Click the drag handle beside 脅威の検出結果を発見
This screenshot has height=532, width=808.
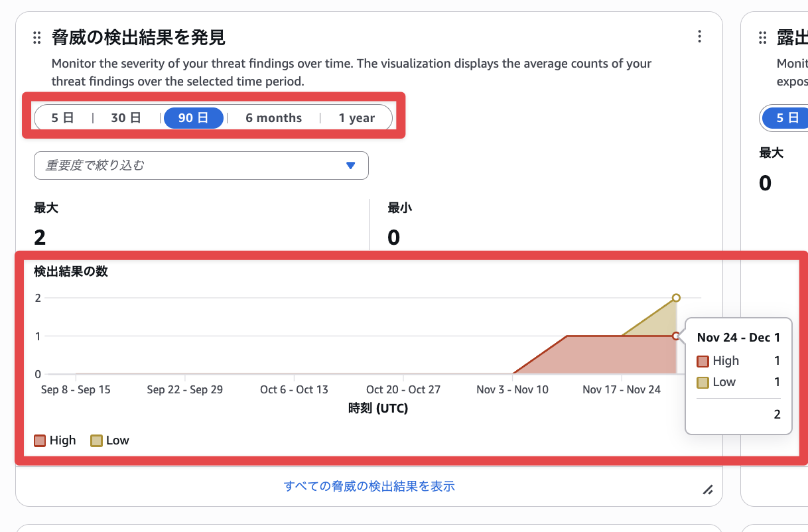pyautogui.click(x=37, y=38)
